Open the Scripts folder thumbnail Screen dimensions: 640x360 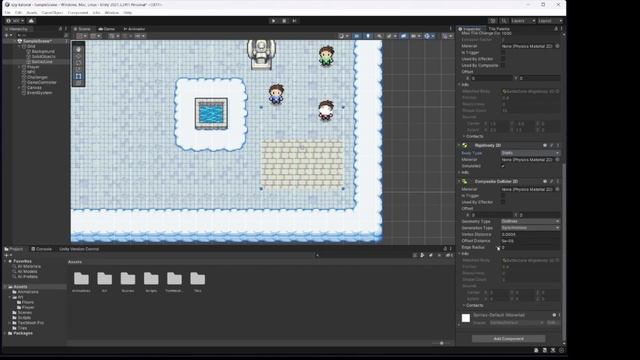tap(151, 279)
